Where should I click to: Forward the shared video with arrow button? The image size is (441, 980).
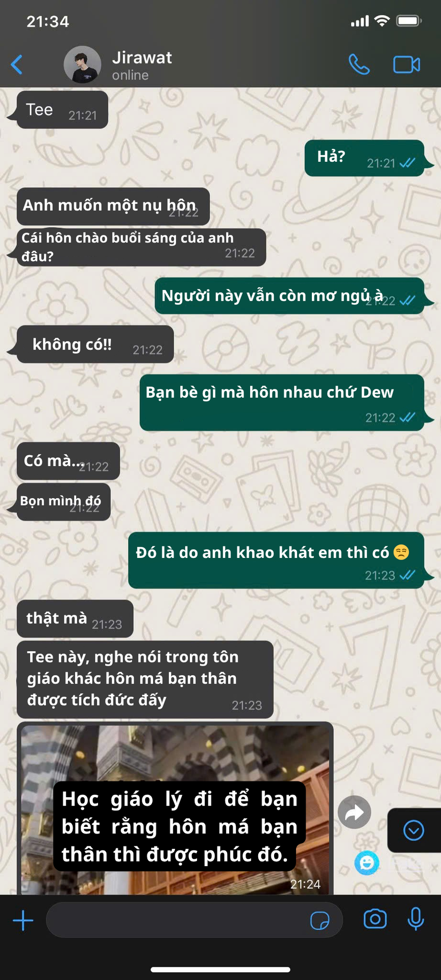(354, 812)
